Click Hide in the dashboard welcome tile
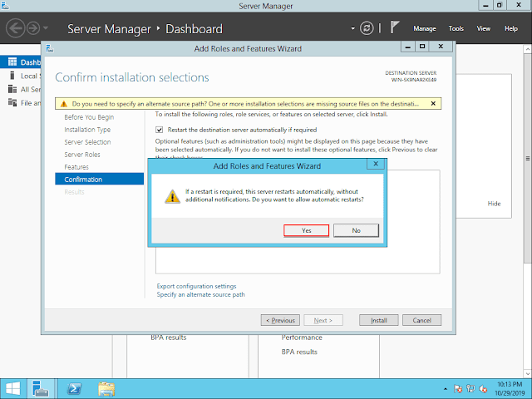The image size is (532, 399). pos(494,204)
